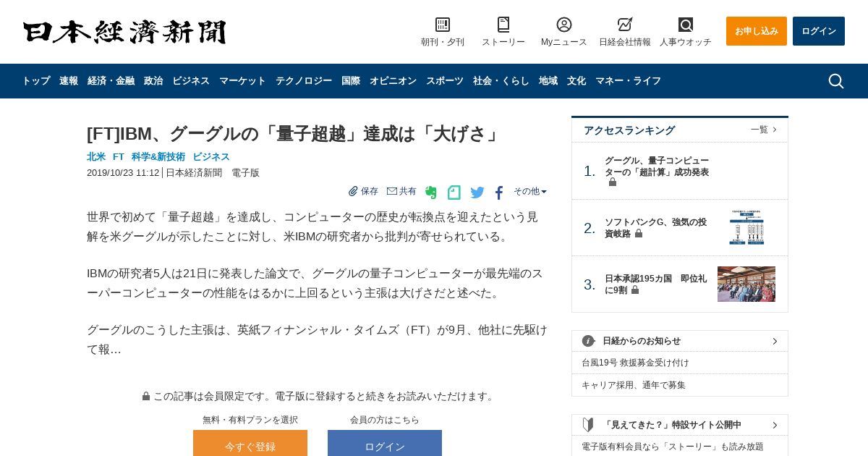The width and height of the screenshot is (868, 456).
Task: Select マーケット navigation item
Action: pyautogui.click(x=242, y=81)
